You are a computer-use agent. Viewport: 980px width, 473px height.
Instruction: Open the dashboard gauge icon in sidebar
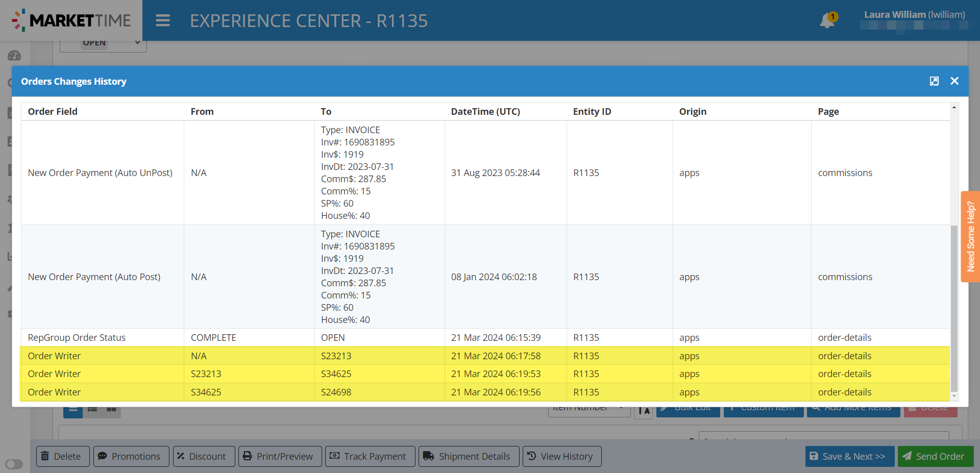point(14,56)
